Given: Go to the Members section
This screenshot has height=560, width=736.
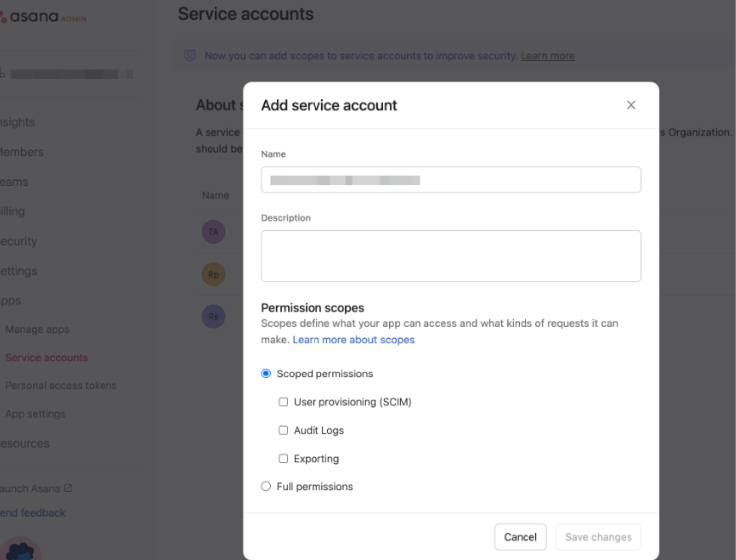Looking at the screenshot, I should 21,152.
